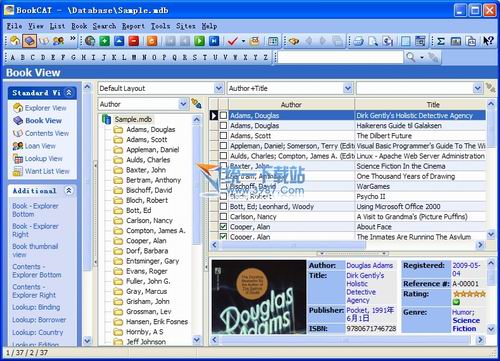Image resolution: width=500 pixels, height=361 pixels.
Task: Open Explorer view from the top toolbar house icon
Action: tap(15, 41)
